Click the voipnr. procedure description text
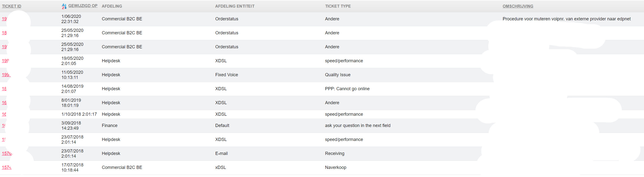 pos(566,19)
